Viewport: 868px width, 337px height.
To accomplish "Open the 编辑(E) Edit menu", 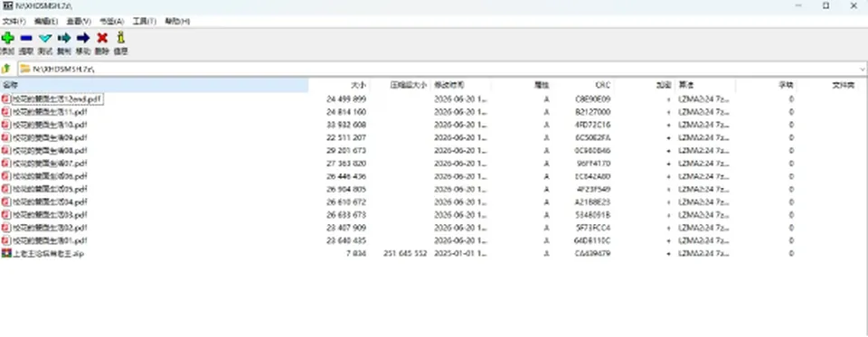I will point(46,21).
